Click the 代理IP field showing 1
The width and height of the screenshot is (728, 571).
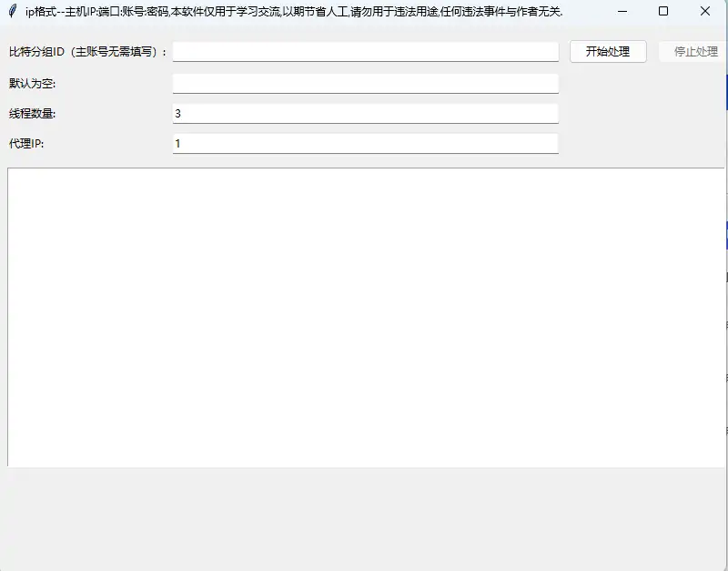pos(366,144)
